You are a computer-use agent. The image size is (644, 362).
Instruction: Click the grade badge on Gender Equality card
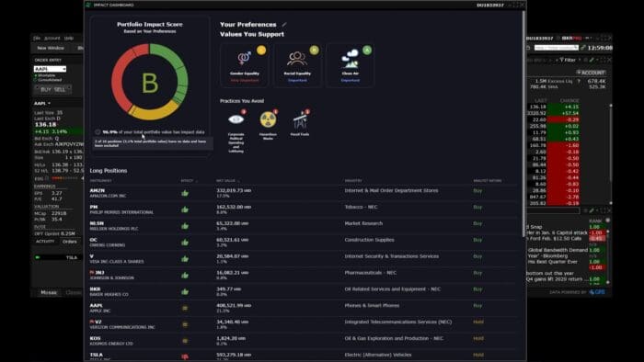tap(261, 50)
